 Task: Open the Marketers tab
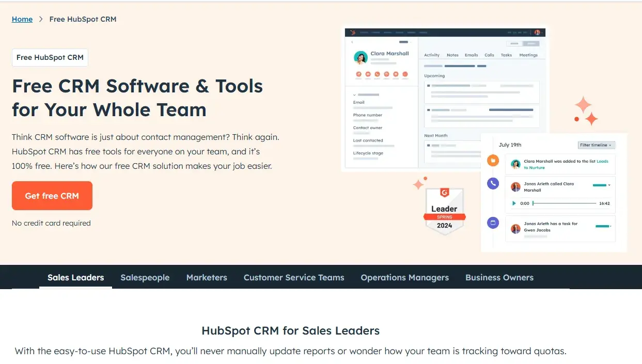pos(207,277)
